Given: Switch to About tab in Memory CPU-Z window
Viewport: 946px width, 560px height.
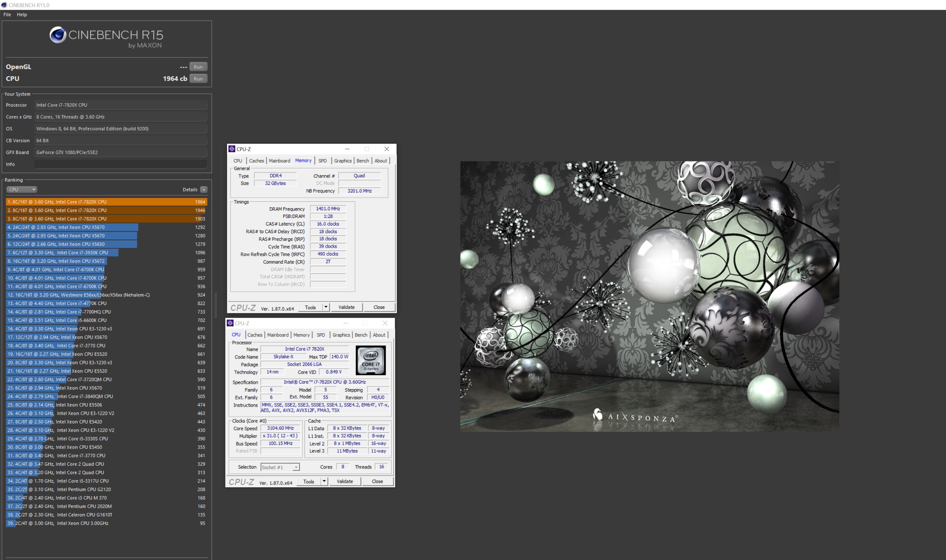Looking at the screenshot, I should [381, 161].
